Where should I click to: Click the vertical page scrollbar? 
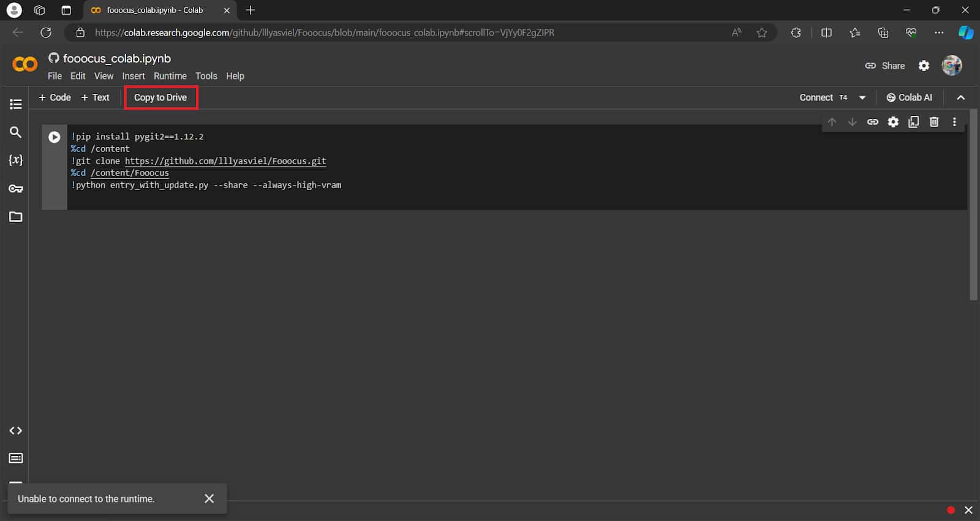pyautogui.click(x=973, y=205)
